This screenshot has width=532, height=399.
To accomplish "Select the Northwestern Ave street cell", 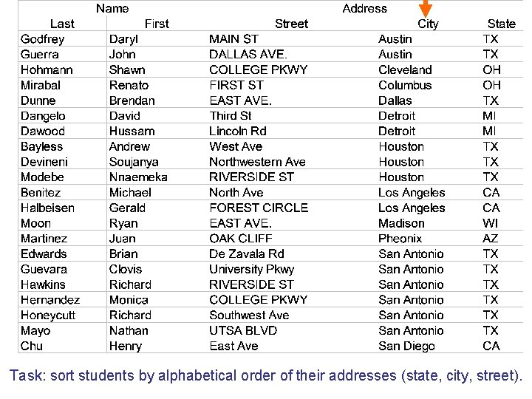I will [x=257, y=162].
